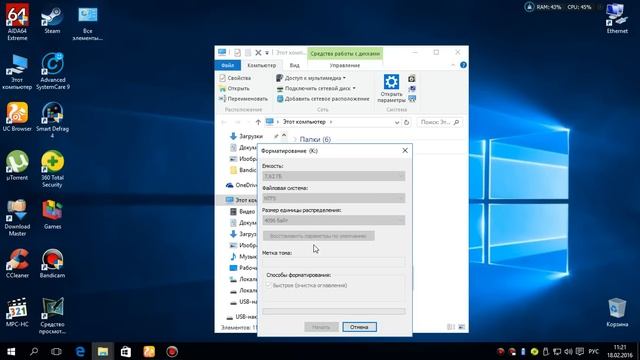This screenshot has height=360, width=640.
Task: Click up-arrow navigation icon in Explorer
Action: (258, 122)
